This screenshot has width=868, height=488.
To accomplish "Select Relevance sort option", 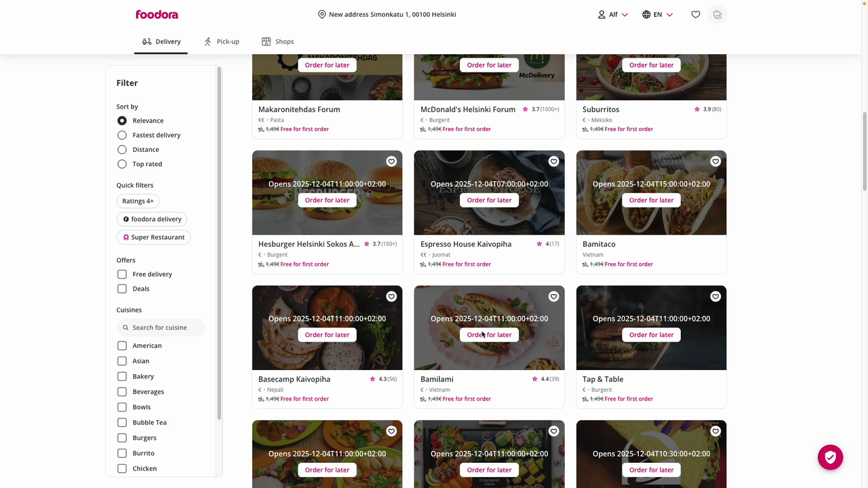I will [x=122, y=121].
